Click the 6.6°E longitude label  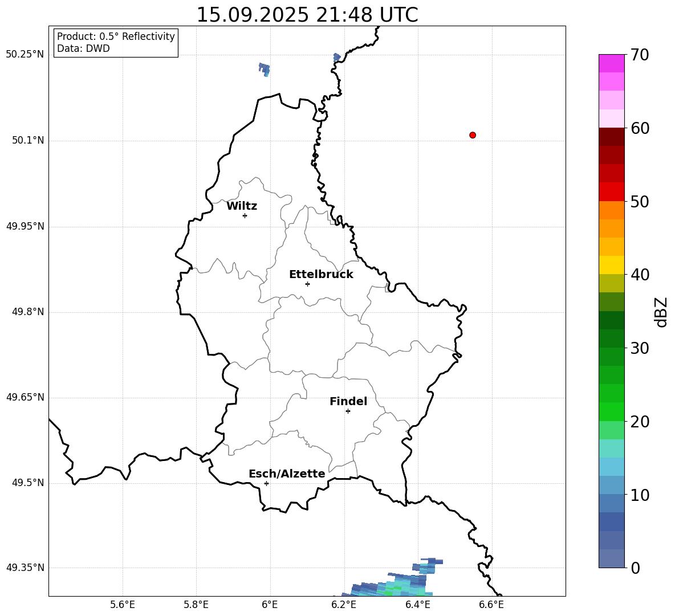pos(491,605)
